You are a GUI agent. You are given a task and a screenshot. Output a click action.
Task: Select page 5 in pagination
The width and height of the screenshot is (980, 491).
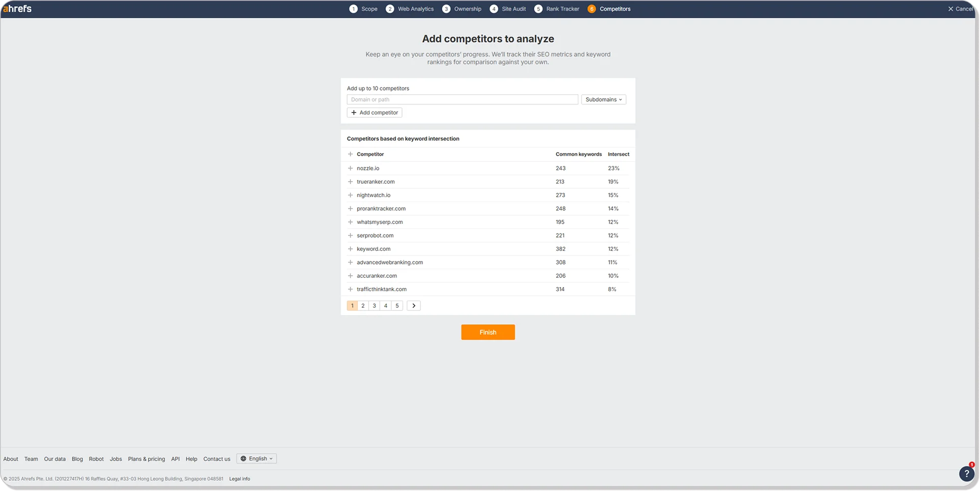[x=397, y=306]
